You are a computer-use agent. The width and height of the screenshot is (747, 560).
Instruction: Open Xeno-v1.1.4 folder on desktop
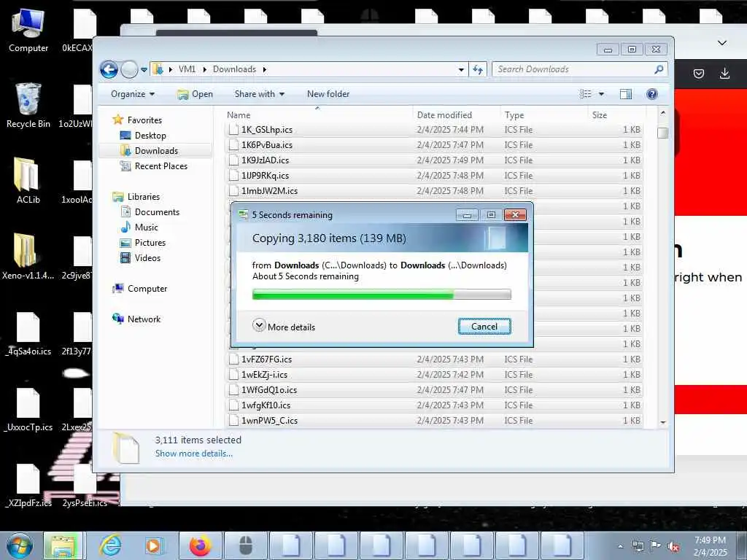[x=28, y=256]
